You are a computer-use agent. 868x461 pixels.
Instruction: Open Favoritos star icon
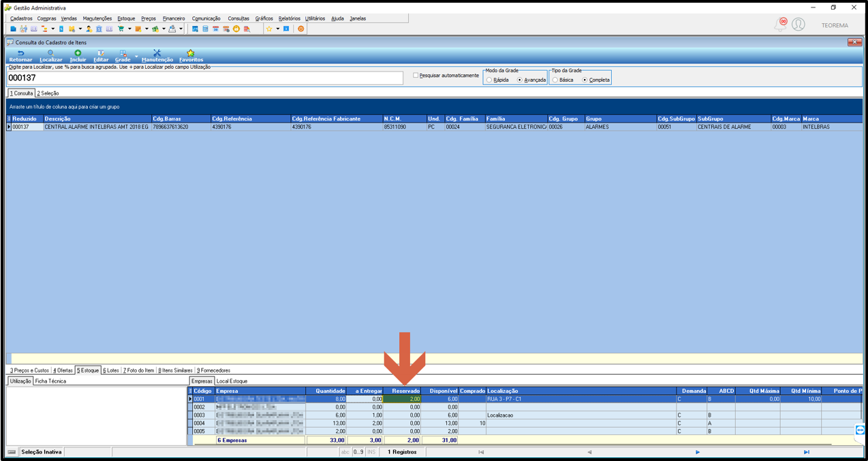[191, 53]
